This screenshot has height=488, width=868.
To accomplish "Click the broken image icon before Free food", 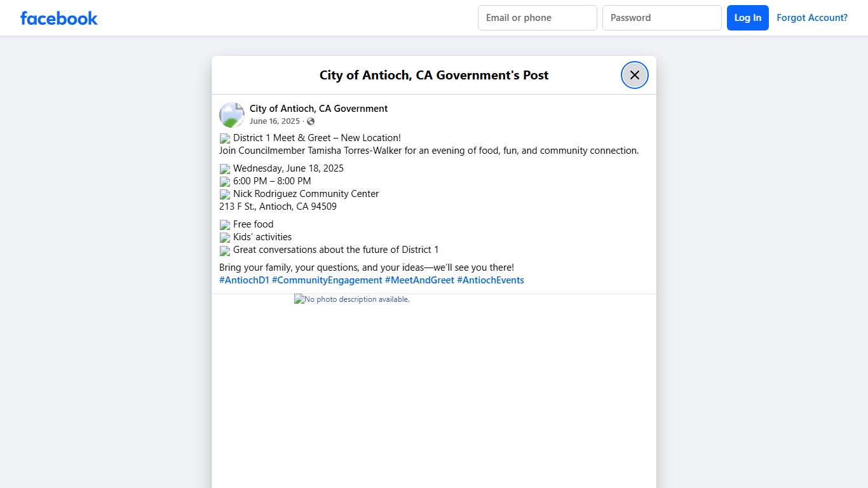I will point(224,224).
